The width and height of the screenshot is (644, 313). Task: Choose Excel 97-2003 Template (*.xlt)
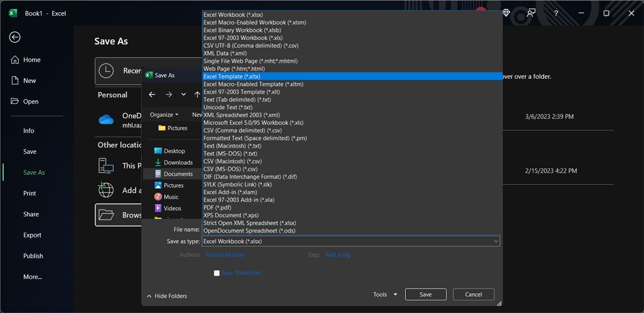pyautogui.click(x=352, y=92)
